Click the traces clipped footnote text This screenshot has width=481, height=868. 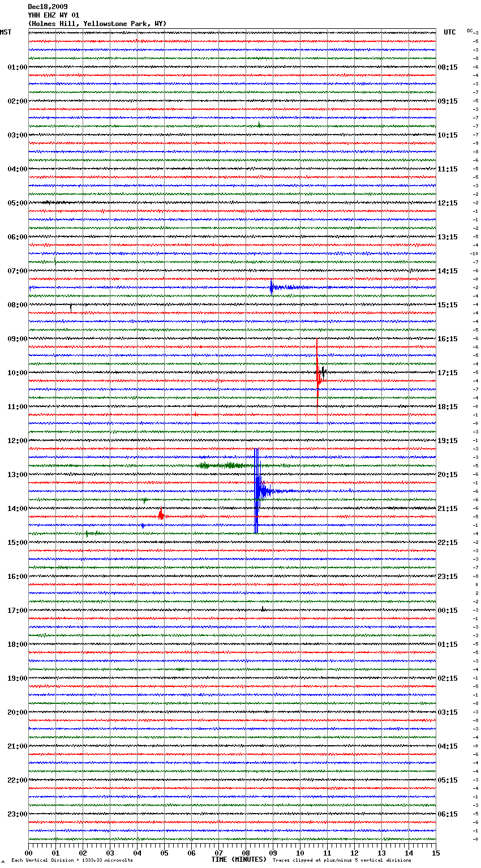point(342,861)
